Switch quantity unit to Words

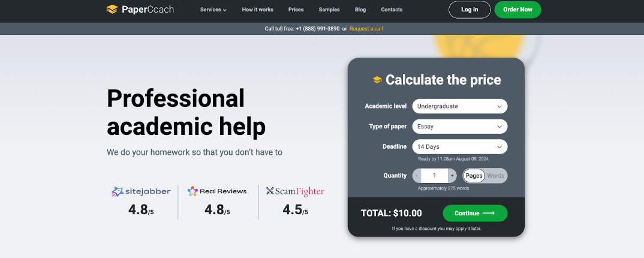(x=496, y=176)
